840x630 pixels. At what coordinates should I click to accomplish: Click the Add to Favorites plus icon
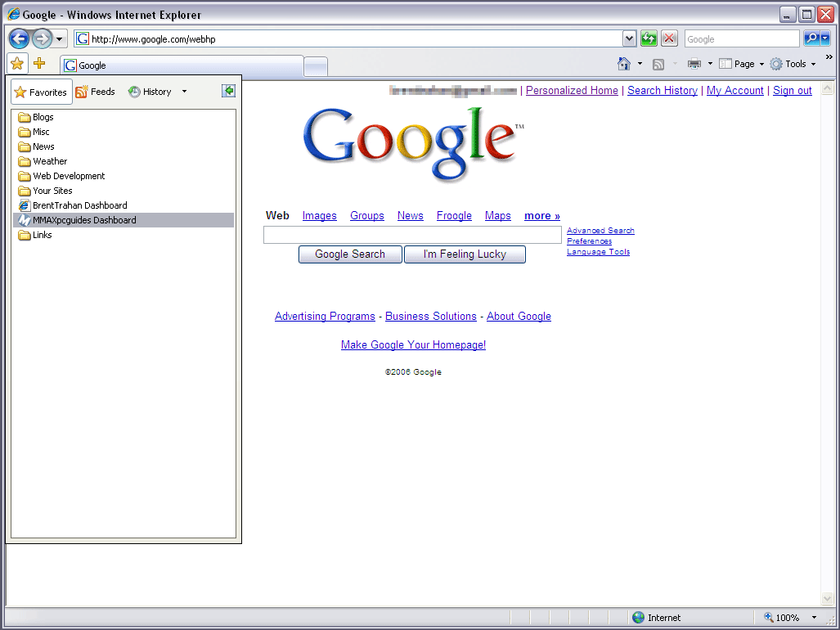39,64
